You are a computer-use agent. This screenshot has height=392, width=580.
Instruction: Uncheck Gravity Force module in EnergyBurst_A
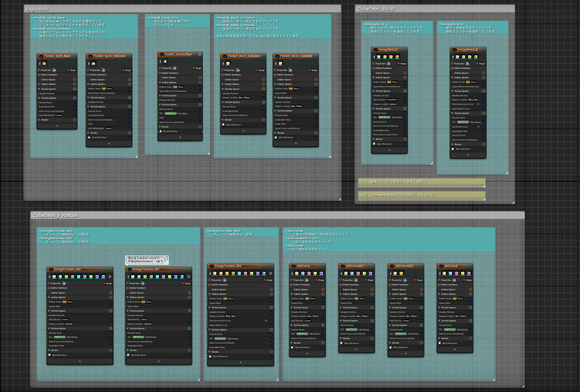[x=404, y=122]
